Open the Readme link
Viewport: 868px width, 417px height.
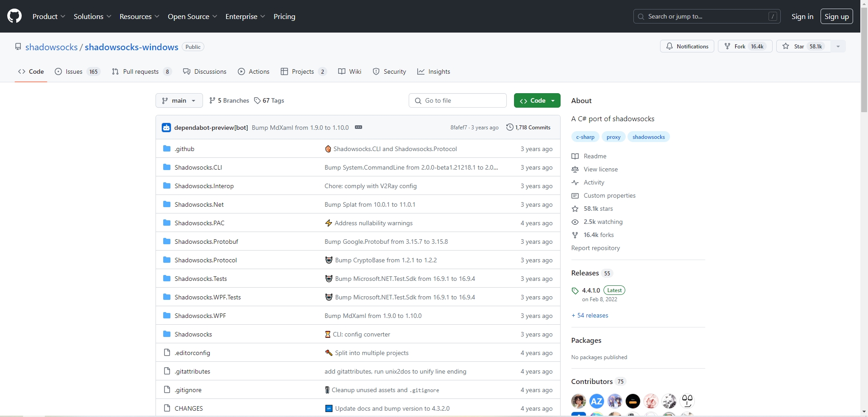pos(589,156)
